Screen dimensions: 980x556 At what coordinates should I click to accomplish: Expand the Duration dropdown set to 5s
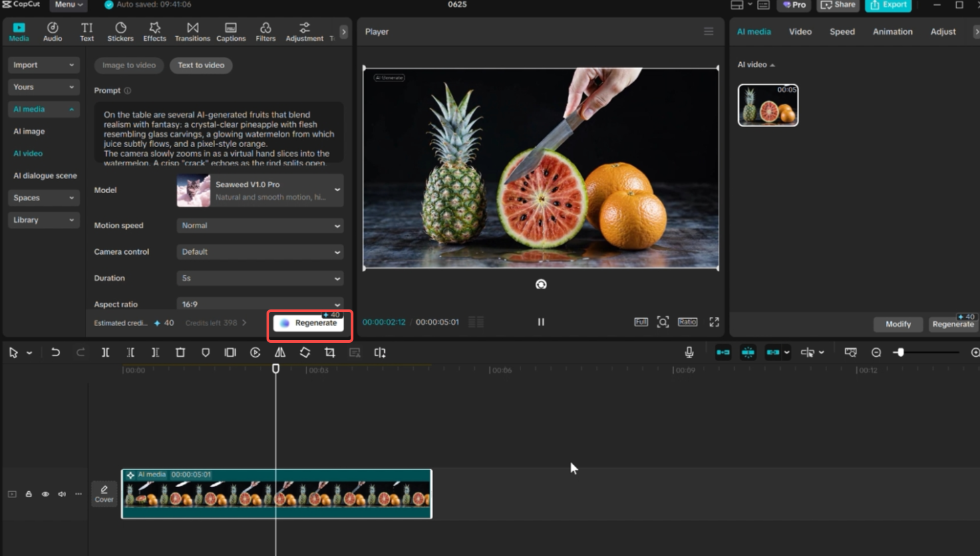tap(259, 278)
